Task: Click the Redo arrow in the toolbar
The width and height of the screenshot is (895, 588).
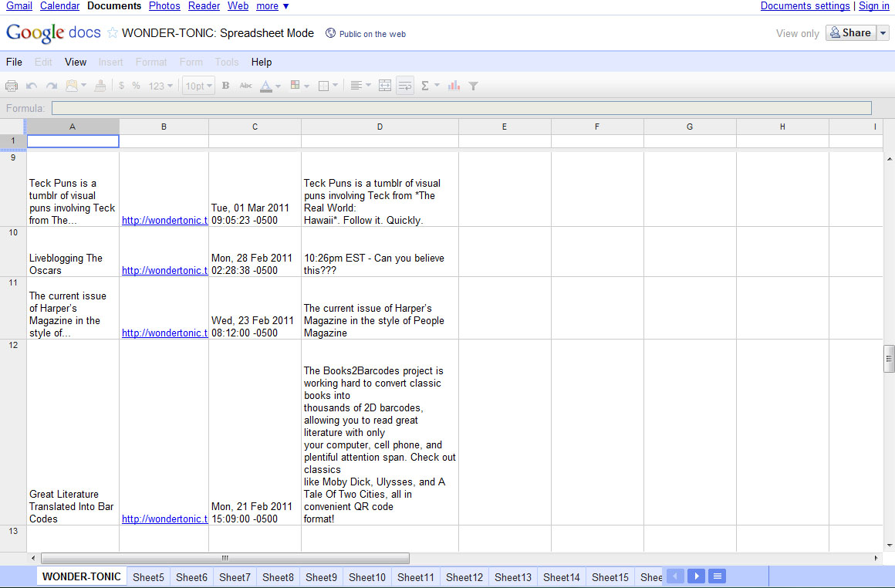Action: pos(52,86)
